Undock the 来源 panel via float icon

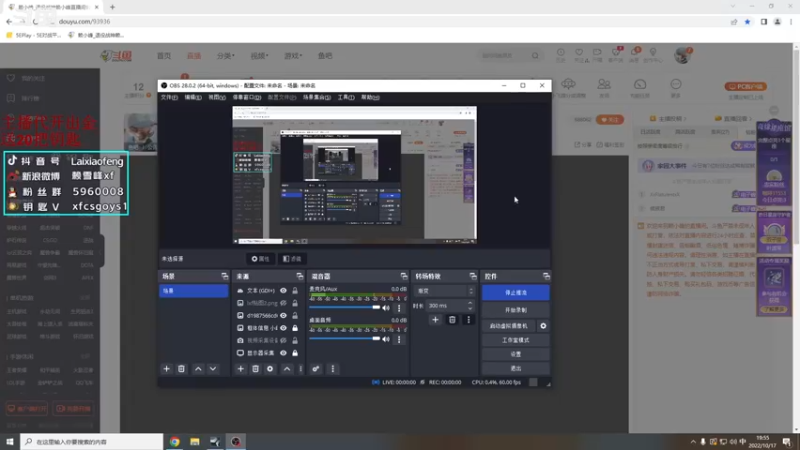click(x=299, y=276)
